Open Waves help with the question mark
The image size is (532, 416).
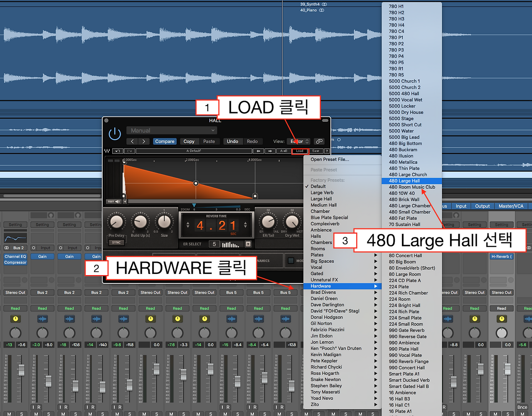coord(327,151)
